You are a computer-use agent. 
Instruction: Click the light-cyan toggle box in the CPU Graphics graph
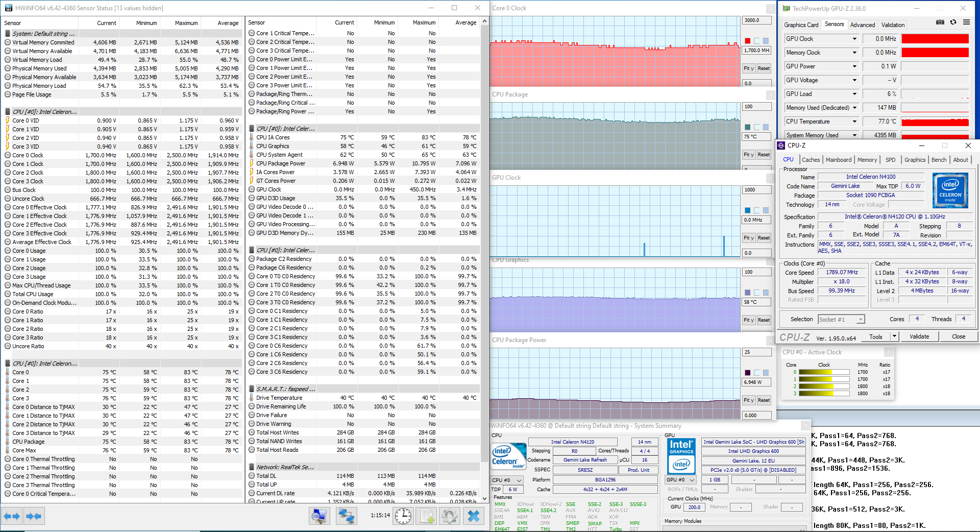[x=756, y=293]
